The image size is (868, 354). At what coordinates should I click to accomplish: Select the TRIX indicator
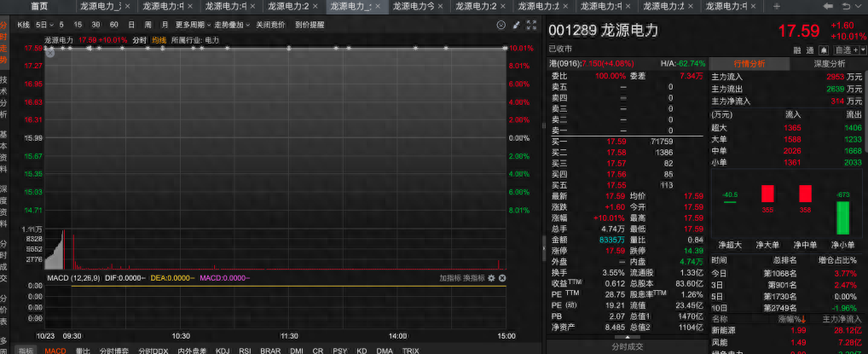tap(411, 351)
